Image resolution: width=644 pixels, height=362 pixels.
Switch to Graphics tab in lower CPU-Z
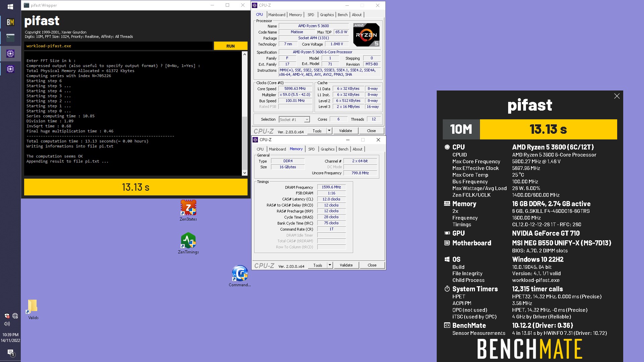[327, 149]
